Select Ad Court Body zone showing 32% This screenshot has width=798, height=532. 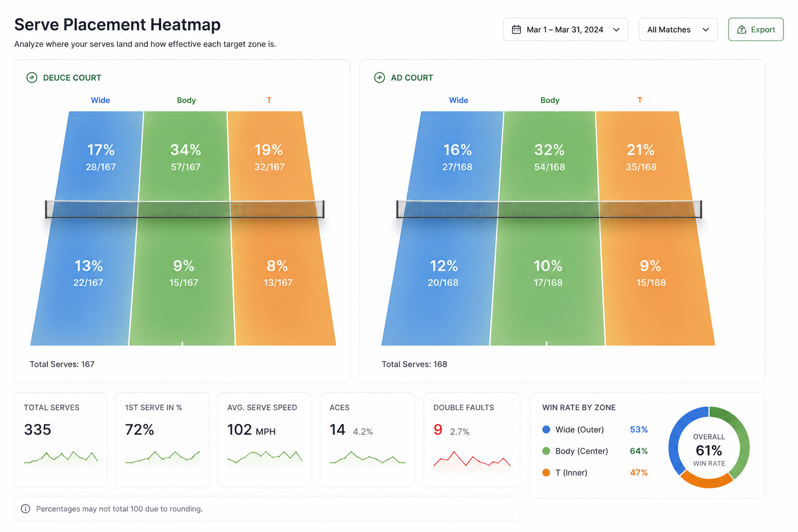pyautogui.click(x=550, y=156)
